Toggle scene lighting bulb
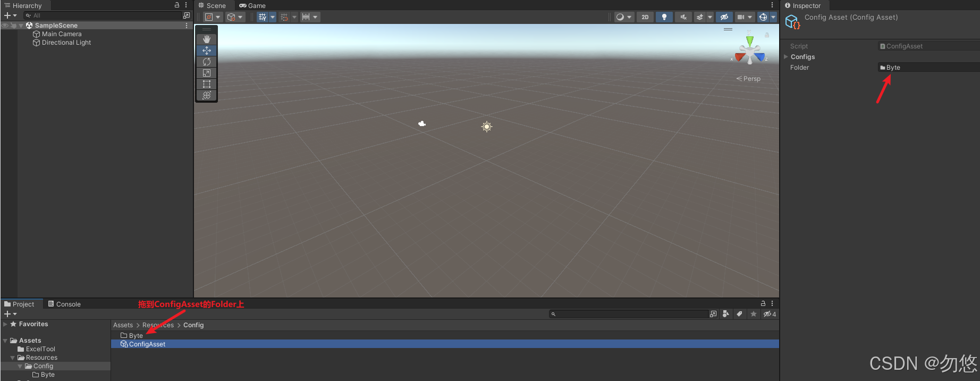The height and width of the screenshot is (381, 980). (x=664, y=17)
